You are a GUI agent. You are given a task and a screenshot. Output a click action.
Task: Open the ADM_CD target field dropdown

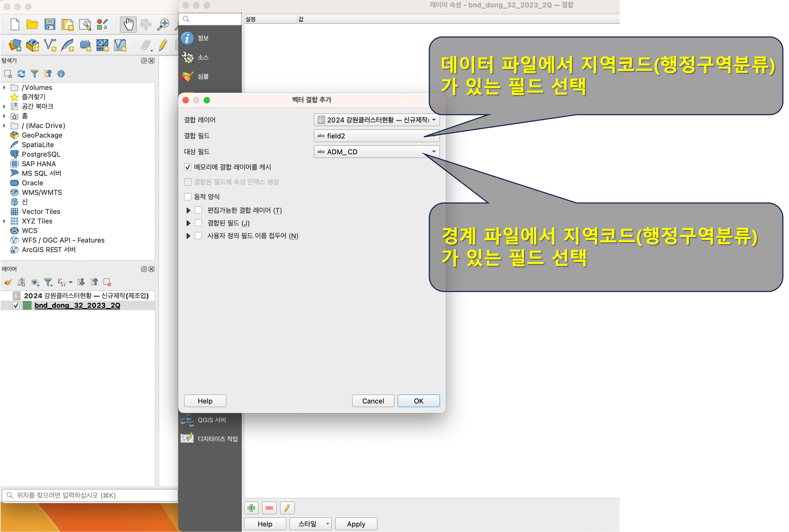[377, 152]
